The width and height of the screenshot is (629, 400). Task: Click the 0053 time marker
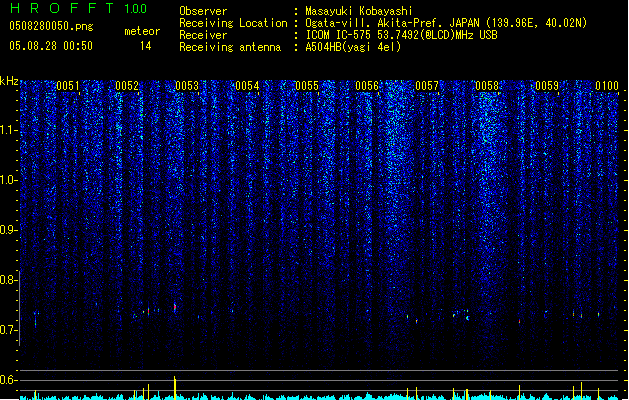[x=187, y=86]
